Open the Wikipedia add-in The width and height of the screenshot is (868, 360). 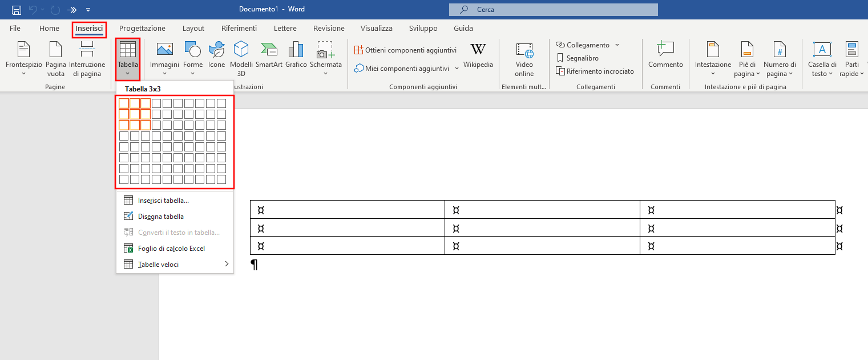tap(478, 56)
